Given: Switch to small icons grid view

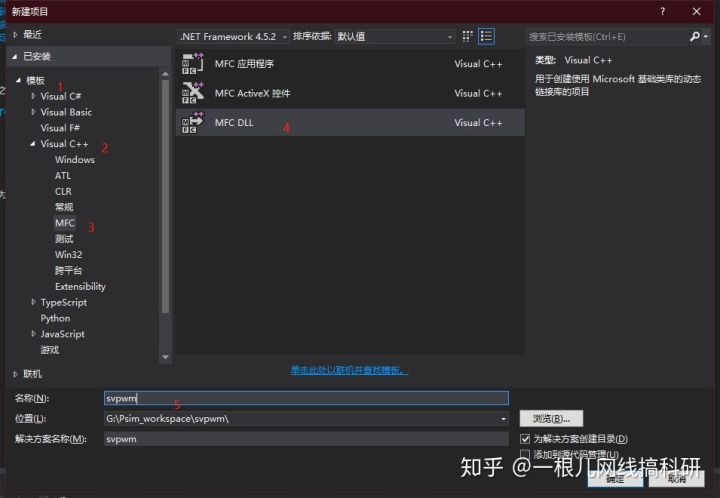Looking at the screenshot, I should click(467, 37).
